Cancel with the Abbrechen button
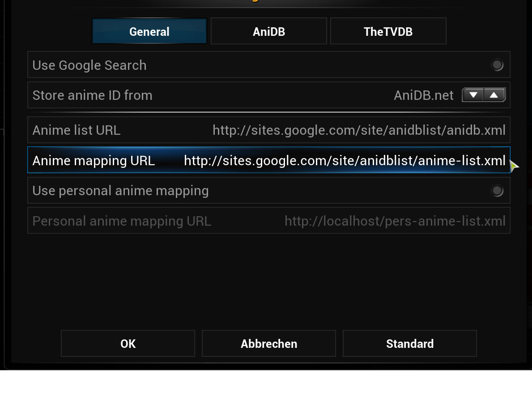This screenshot has width=532, height=398. point(269,343)
